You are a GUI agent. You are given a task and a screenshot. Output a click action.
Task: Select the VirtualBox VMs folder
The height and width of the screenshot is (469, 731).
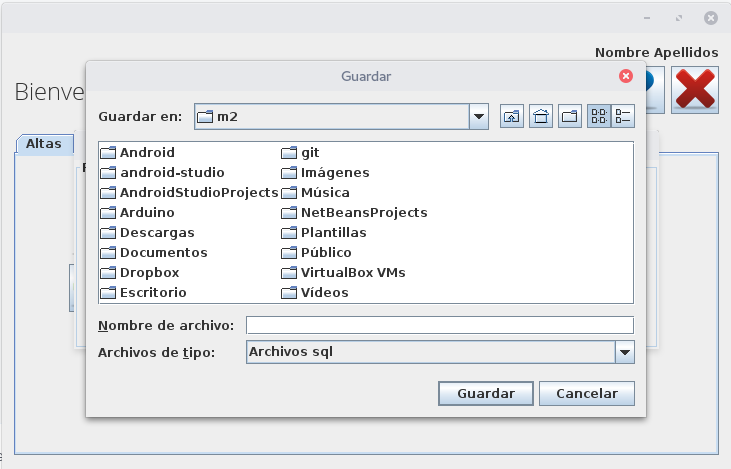click(x=352, y=273)
